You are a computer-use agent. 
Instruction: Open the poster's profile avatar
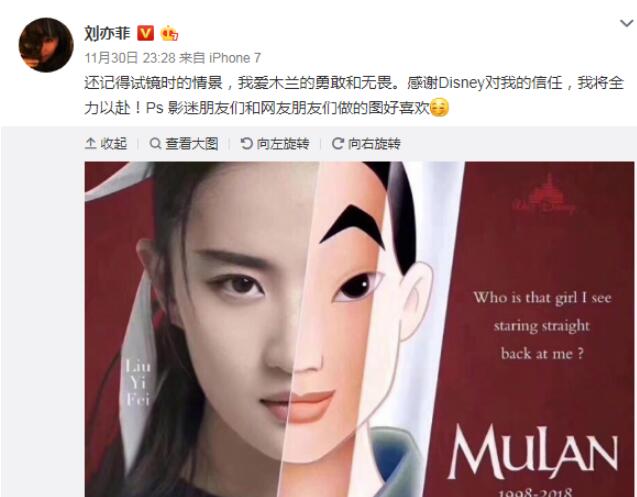pos(46,45)
